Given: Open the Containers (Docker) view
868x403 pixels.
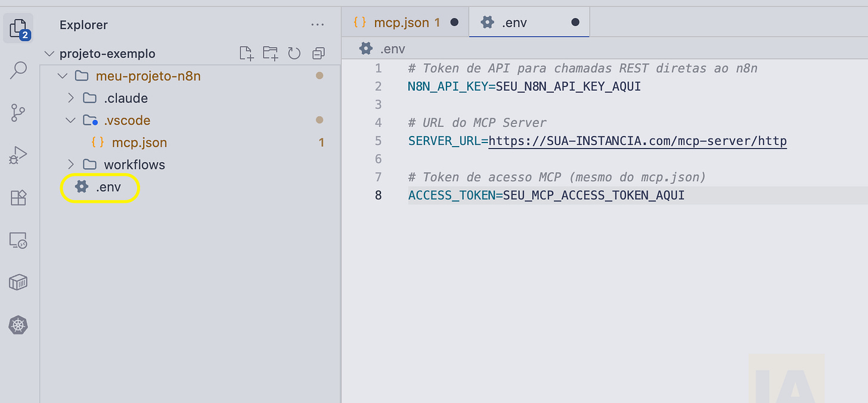Looking at the screenshot, I should [x=18, y=283].
